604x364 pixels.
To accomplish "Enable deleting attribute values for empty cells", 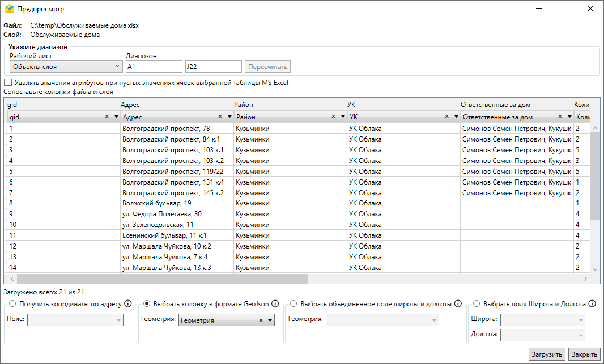I will coord(8,83).
